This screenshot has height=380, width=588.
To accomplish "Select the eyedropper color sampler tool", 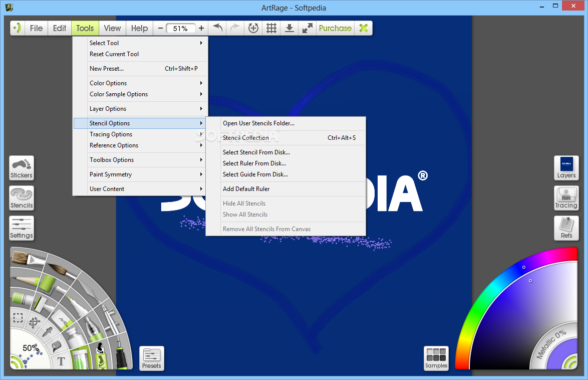I will pos(47,331).
